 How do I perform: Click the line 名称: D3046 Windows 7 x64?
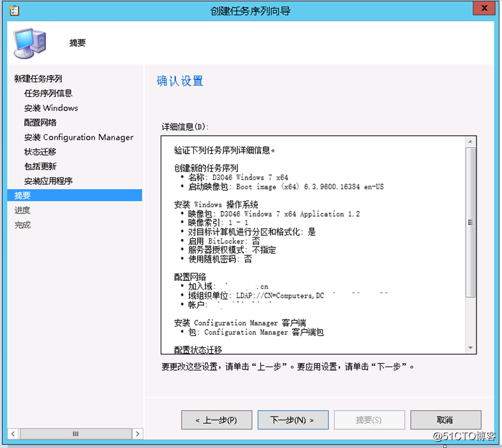(x=238, y=177)
